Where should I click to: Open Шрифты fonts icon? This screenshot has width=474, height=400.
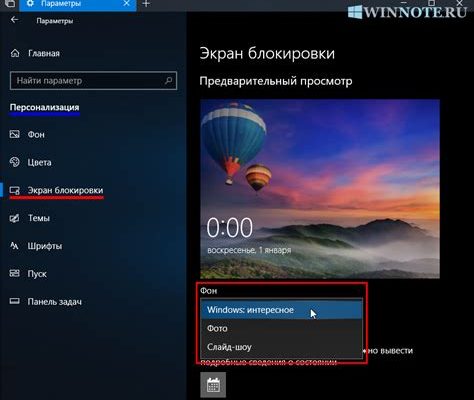14,246
